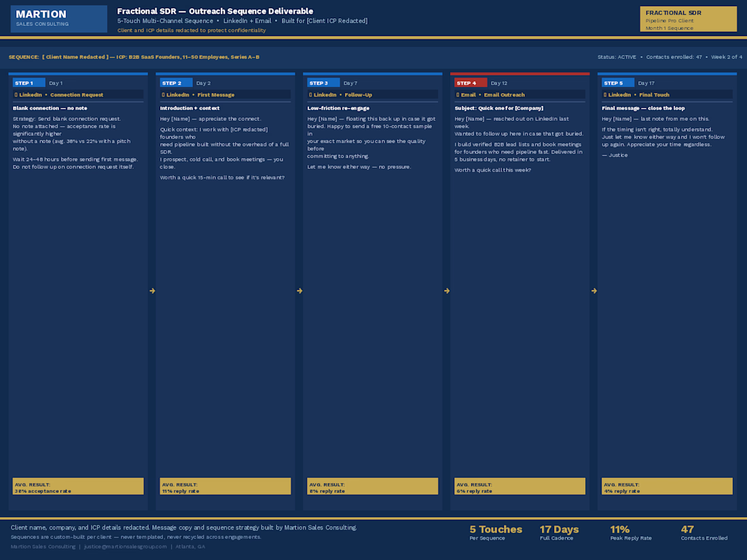The width and height of the screenshot is (747, 560).
Task: Click the 'Follow-Up' channel label
Action: point(359,95)
